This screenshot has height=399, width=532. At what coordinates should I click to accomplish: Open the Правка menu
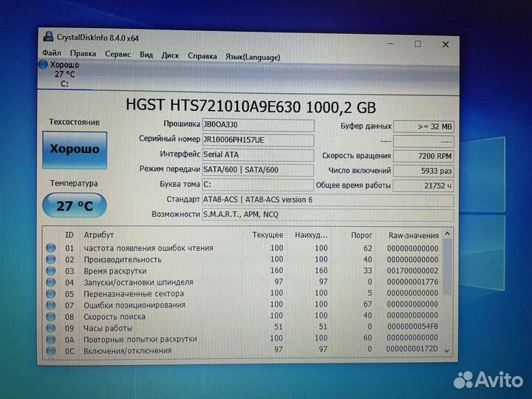(83, 54)
